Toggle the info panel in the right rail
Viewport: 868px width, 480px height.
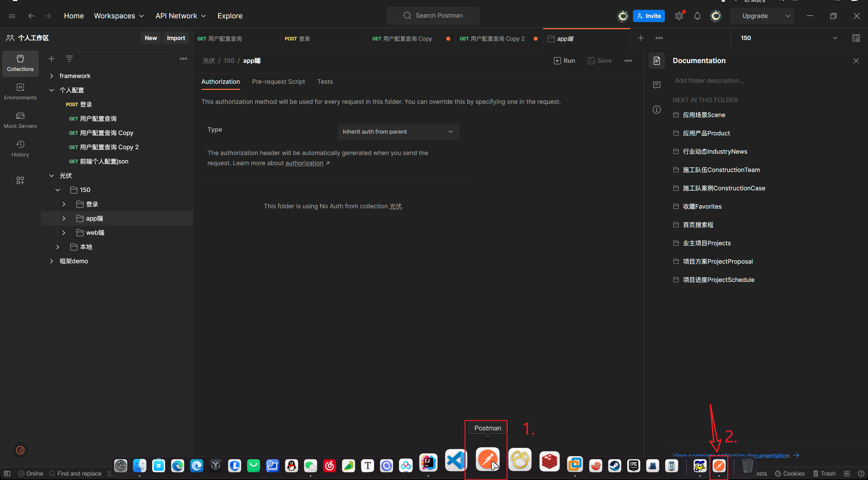(656, 109)
